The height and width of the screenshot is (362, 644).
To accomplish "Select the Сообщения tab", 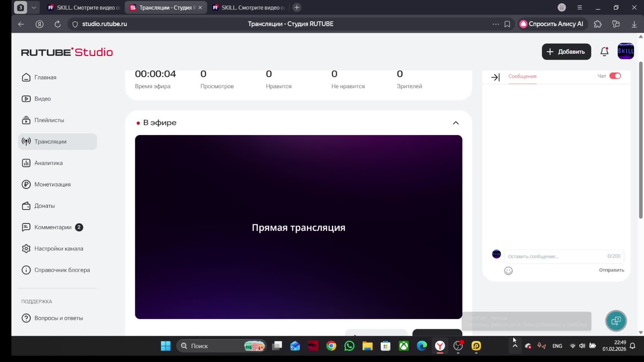I will pyautogui.click(x=522, y=76).
